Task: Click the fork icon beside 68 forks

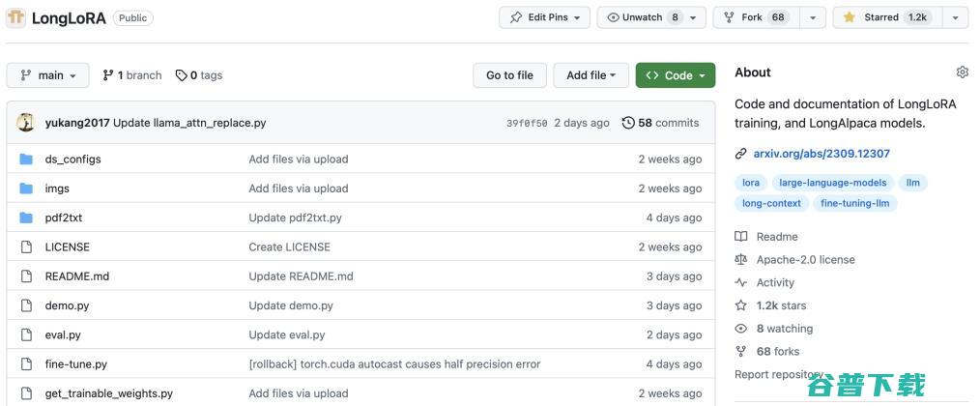Action: pos(740,352)
